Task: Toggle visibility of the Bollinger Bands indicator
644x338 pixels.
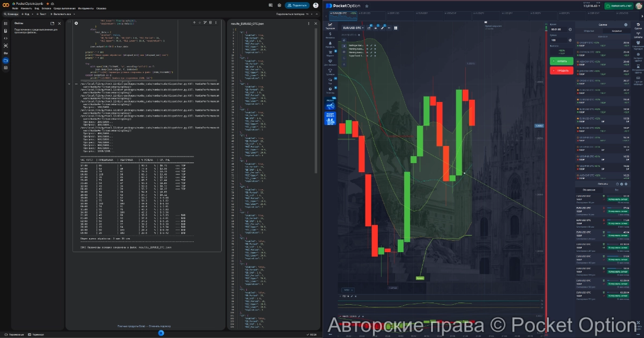Action: tap(368, 45)
